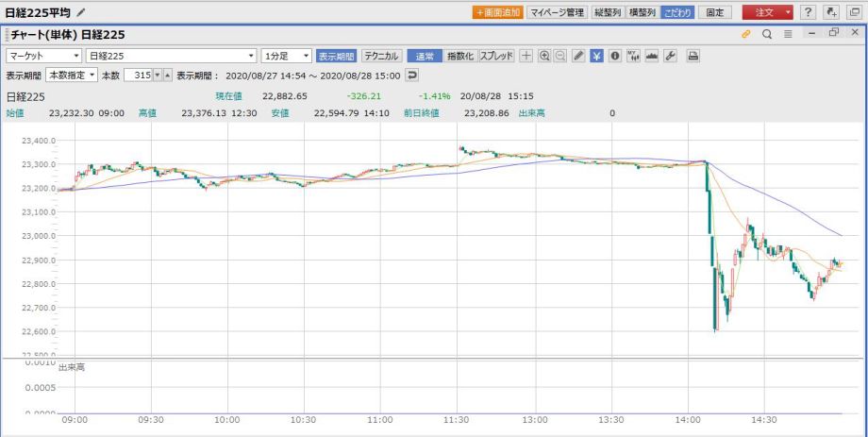Select the pencil drawing tool
The height and width of the screenshot is (437, 868).
coord(578,56)
